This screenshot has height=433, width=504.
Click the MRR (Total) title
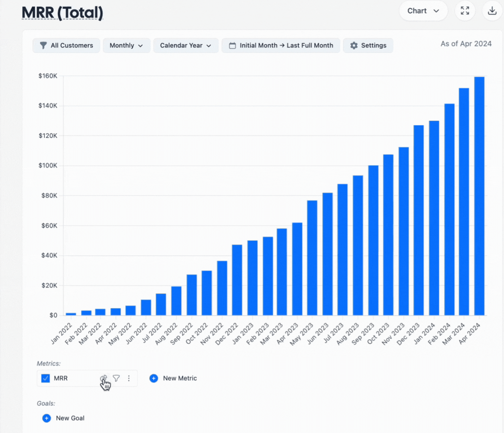63,13
